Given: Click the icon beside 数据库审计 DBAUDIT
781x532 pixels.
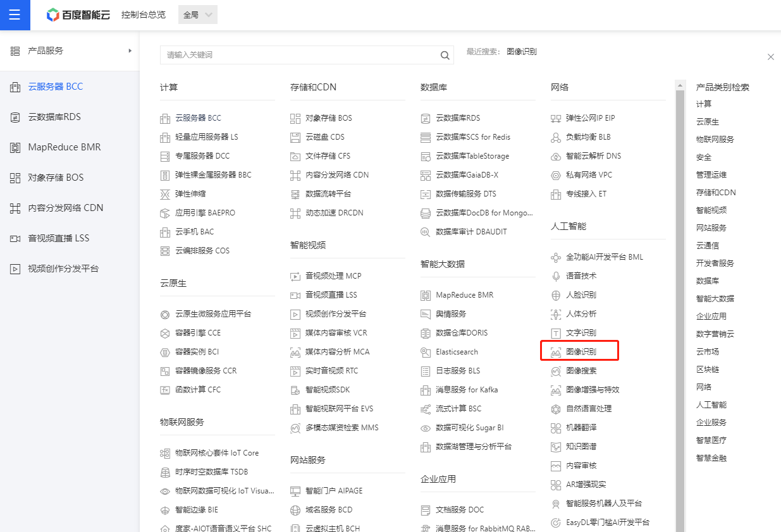Looking at the screenshot, I should click(x=426, y=232).
